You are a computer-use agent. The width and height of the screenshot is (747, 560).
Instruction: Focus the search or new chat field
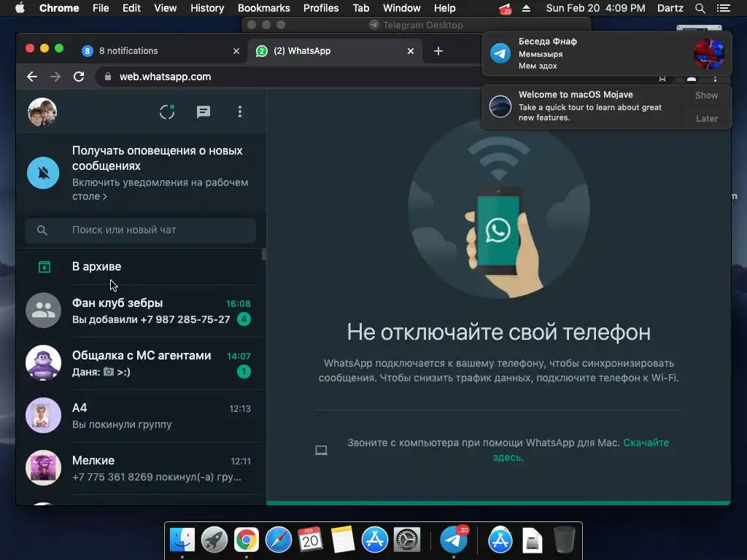click(x=140, y=230)
